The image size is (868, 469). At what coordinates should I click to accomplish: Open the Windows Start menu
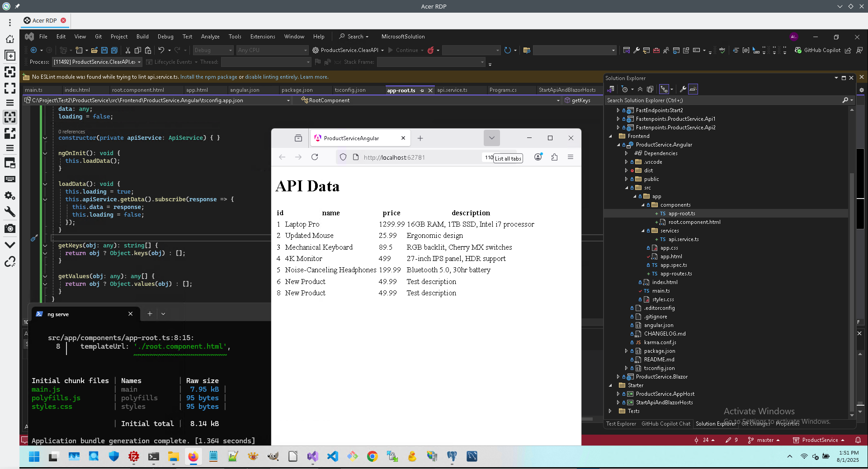pos(34,456)
